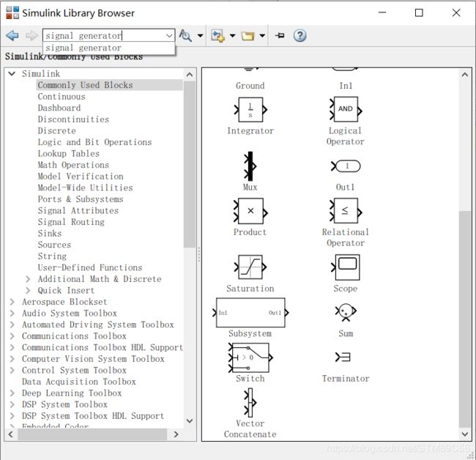
Task: Open the Signal Attributes library
Action: click(78, 210)
